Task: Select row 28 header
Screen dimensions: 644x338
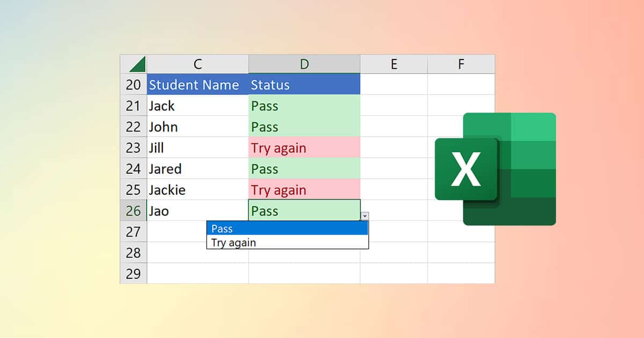Action: (133, 252)
